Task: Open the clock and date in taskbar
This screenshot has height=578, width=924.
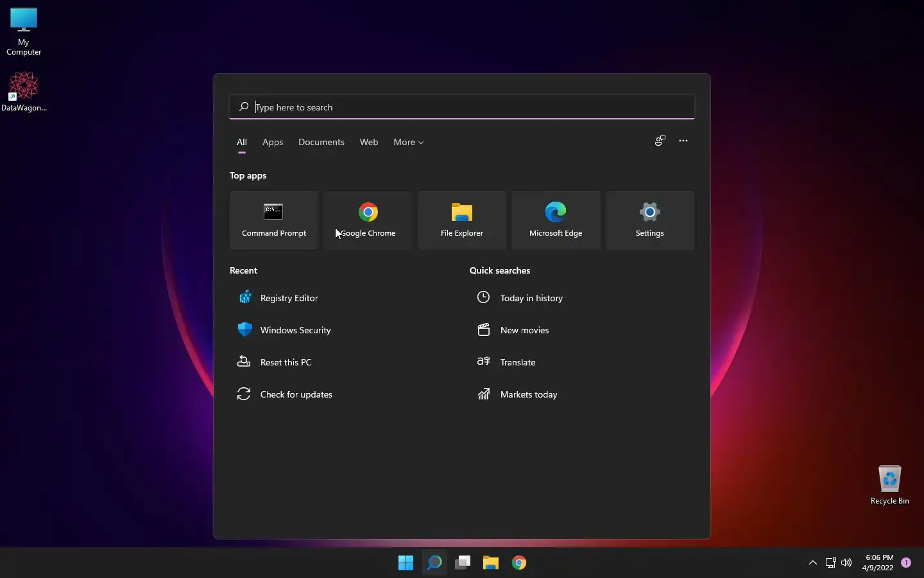Action: [878, 563]
